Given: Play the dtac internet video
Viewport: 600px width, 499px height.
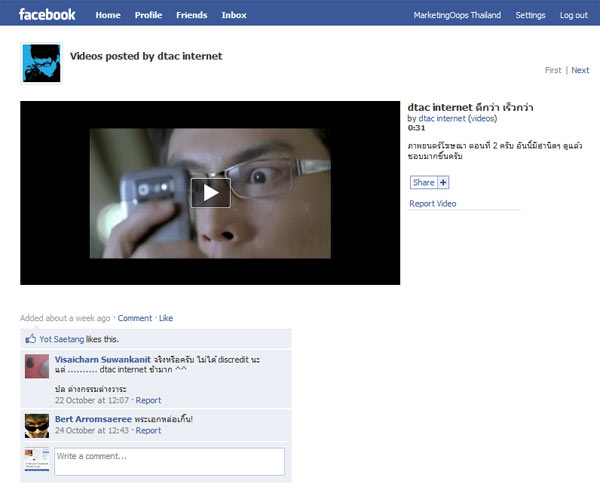Looking at the screenshot, I should click(210, 193).
